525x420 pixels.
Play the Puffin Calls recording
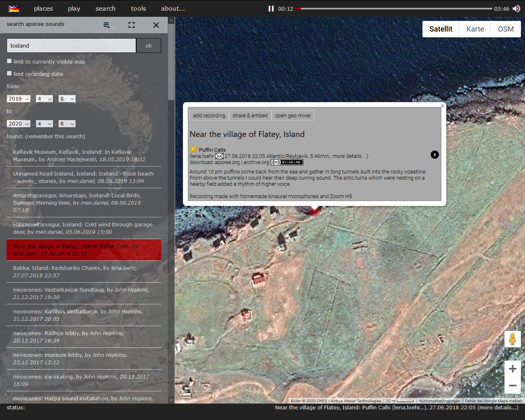(434, 155)
